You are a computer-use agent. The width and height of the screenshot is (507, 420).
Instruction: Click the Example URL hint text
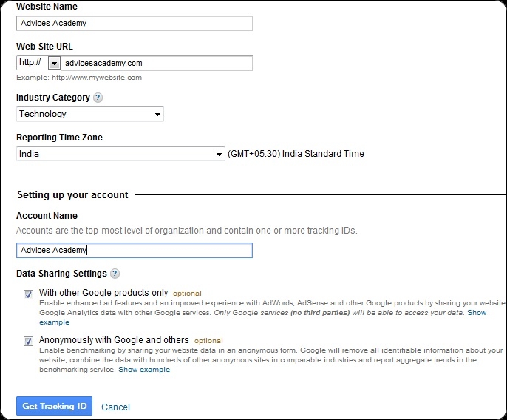point(79,77)
